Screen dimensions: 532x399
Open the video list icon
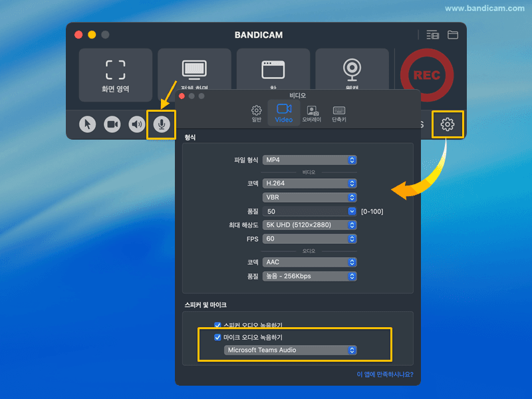pyautogui.click(x=432, y=35)
